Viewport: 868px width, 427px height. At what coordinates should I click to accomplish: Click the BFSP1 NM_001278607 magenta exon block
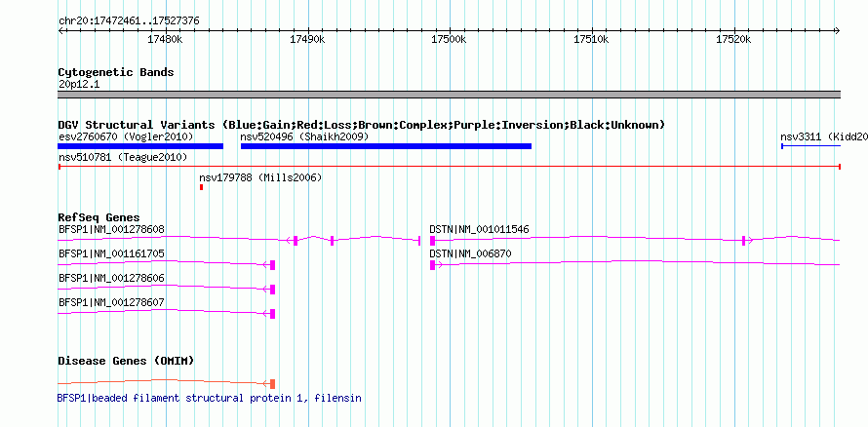coord(272,314)
